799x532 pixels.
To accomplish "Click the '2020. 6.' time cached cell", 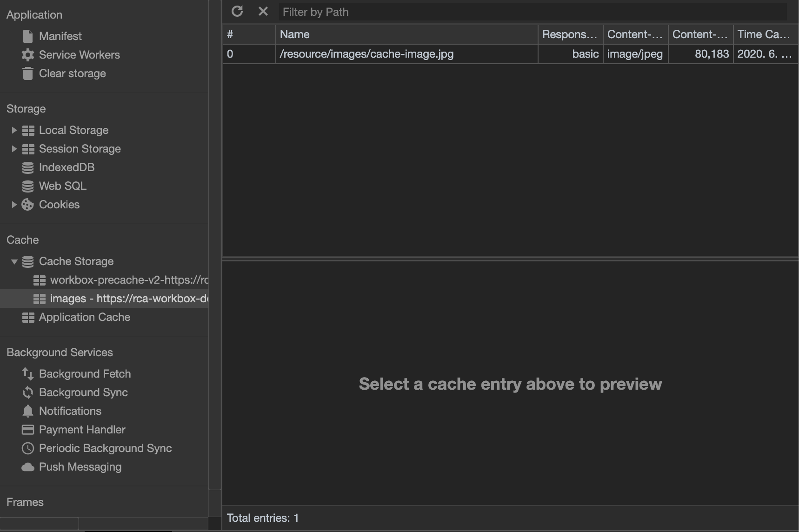I will coord(766,54).
